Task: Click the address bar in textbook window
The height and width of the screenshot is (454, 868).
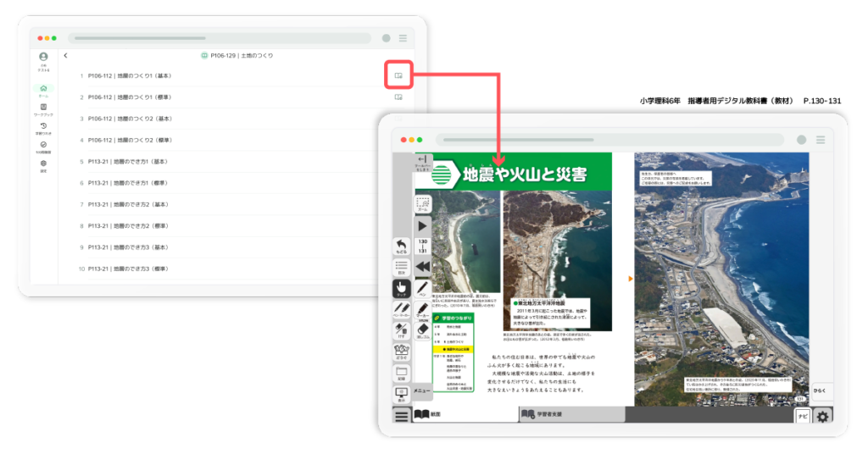Action: 610,140
